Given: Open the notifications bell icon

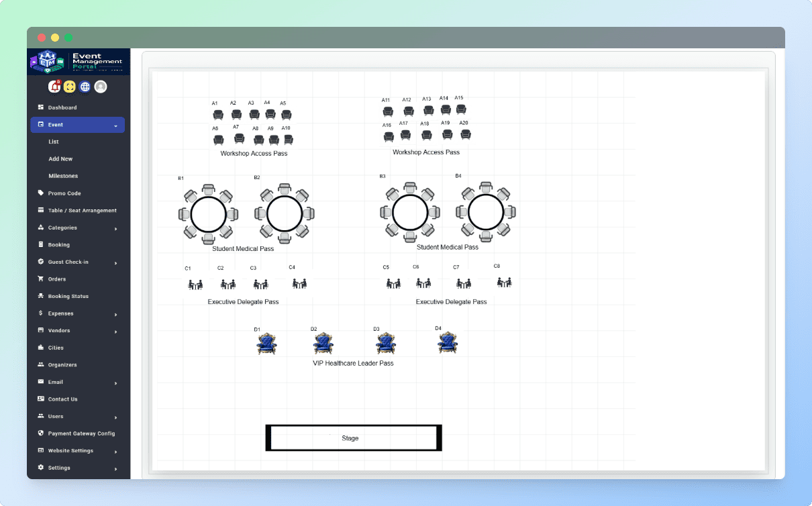Looking at the screenshot, I should point(54,87).
